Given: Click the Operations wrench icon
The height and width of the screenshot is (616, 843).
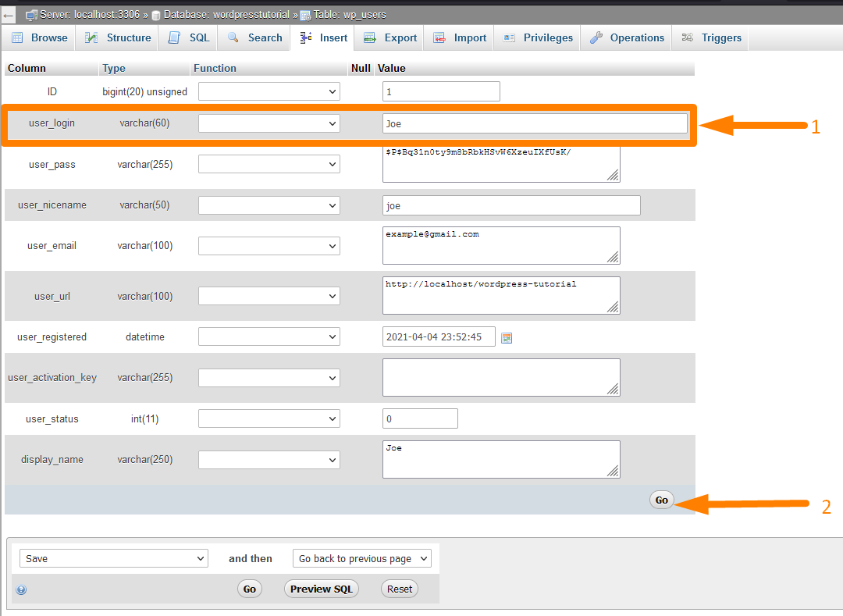Looking at the screenshot, I should point(596,37).
